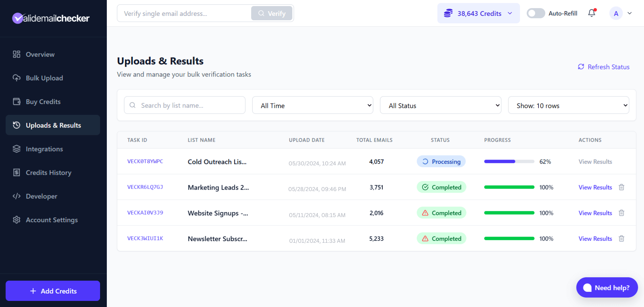Viewport: 644px width, 307px height.
Task: Open the All Status dropdown
Action: pos(440,105)
